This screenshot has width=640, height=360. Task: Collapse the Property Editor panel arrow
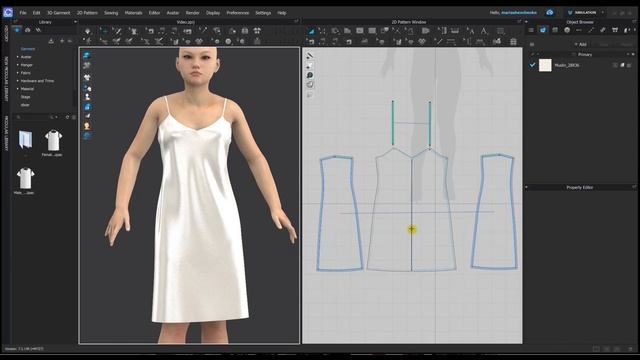(x=527, y=187)
